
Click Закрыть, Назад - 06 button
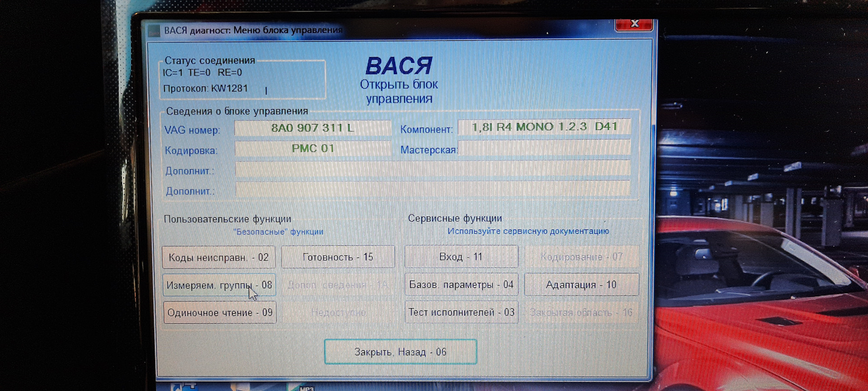tap(401, 352)
